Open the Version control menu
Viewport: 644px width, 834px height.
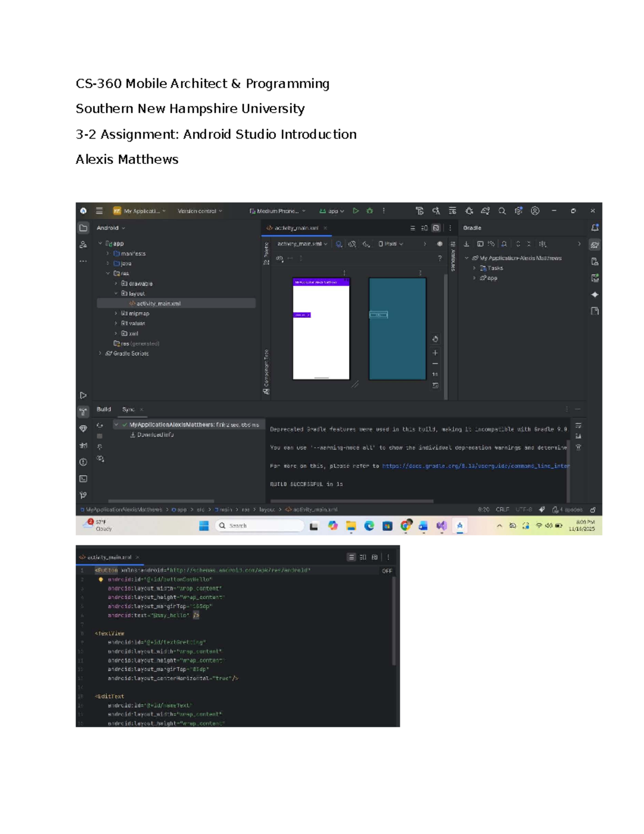point(200,211)
